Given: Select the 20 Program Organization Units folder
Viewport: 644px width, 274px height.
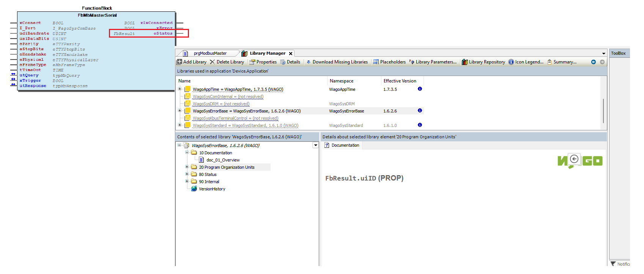Looking at the screenshot, I should pos(227,167).
